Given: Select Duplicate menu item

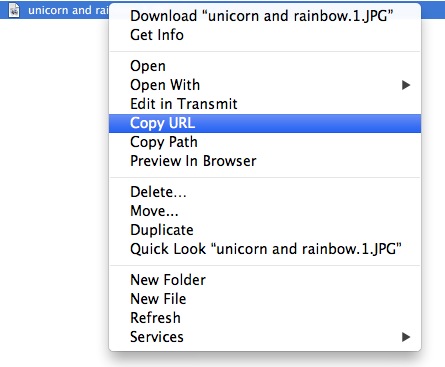Looking at the screenshot, I should [x=265, y=230].
